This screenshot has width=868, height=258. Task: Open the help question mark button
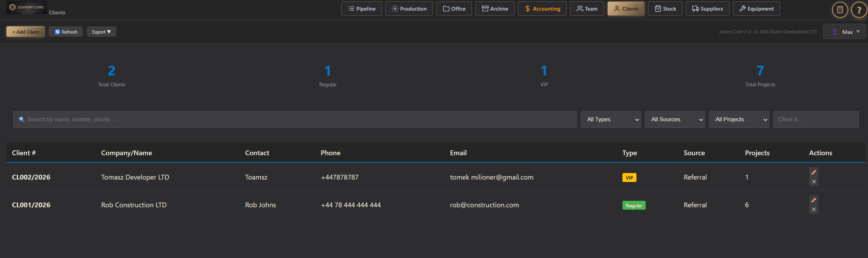859,10
